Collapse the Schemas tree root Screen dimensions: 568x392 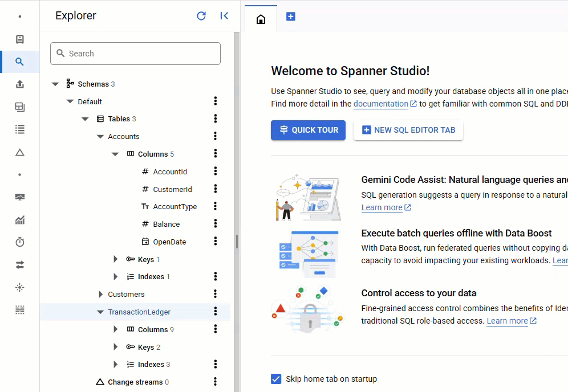[x=55, y=84]
